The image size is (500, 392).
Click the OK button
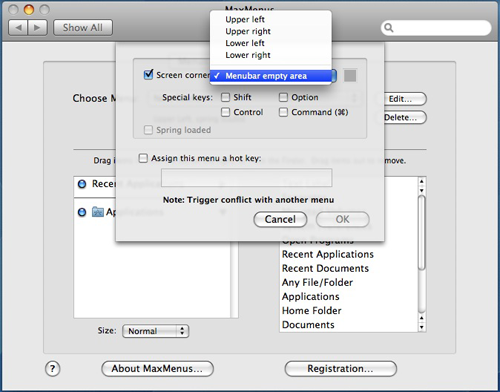coord(342,219)
